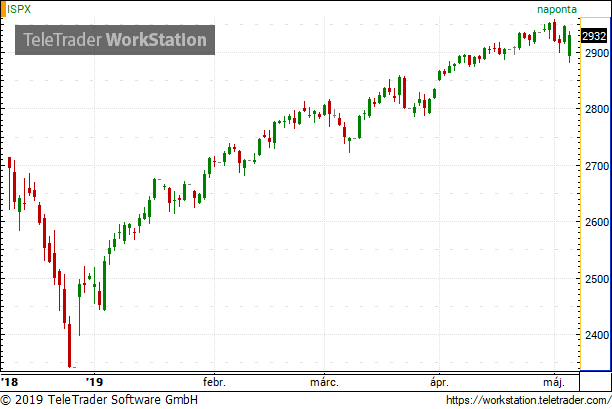Viewport: 612px width, 409px height.
Task: Click the márc. date axis label
Action: coord(324,382)
